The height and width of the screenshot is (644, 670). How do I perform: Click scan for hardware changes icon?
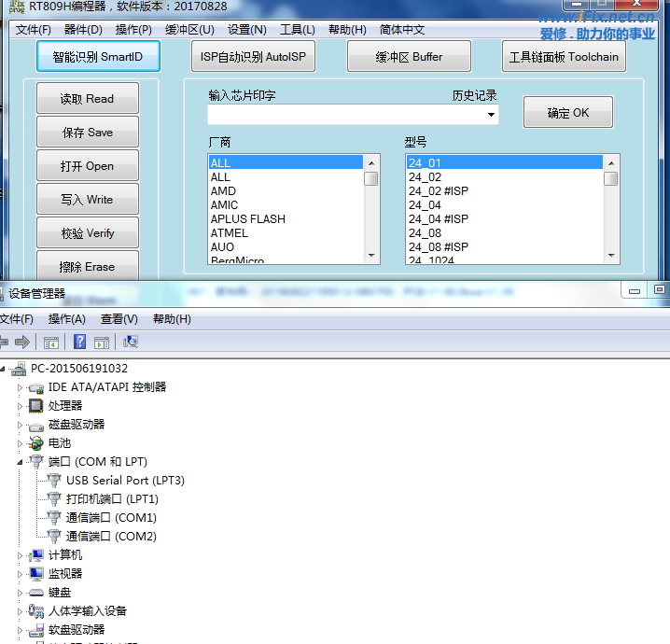click(x=131, y=342)
